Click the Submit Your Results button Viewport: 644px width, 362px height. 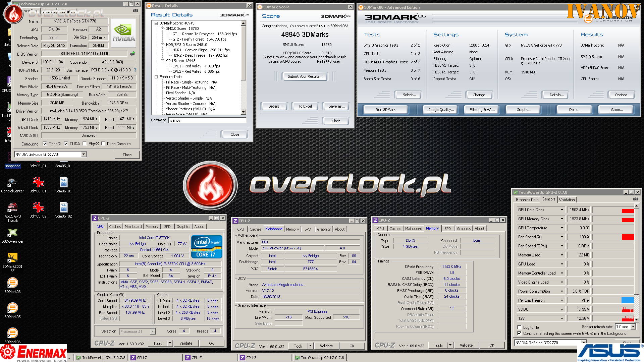[305, 76]
